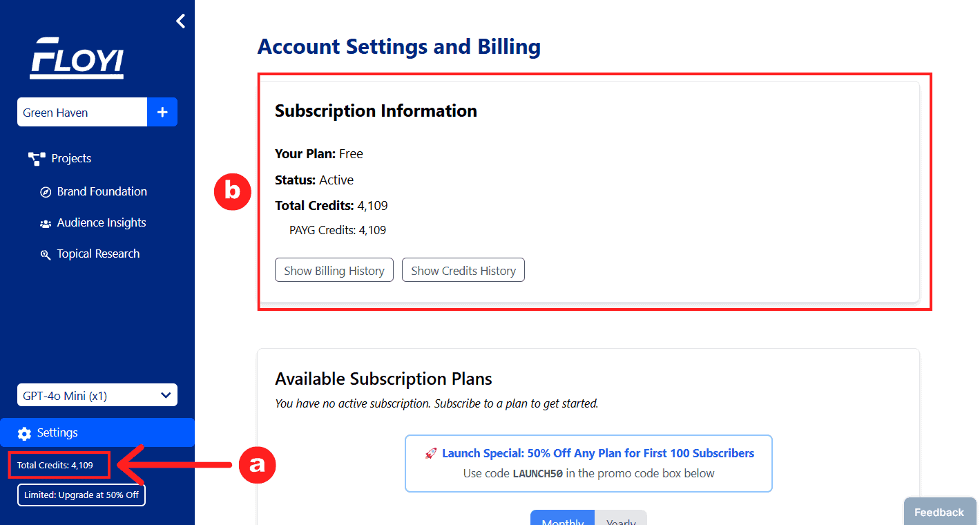Click the Projects hierarchy icon

tap(37, 159)
